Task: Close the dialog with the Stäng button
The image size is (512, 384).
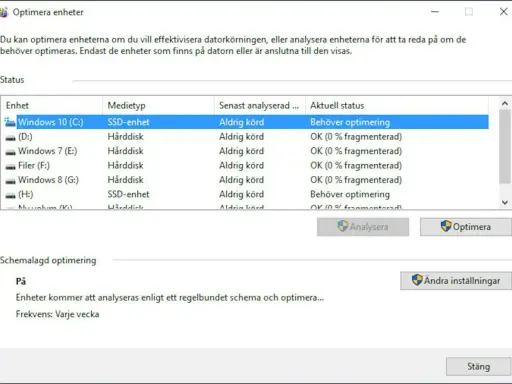Action: pyautogui.click(x=478, y=366)
